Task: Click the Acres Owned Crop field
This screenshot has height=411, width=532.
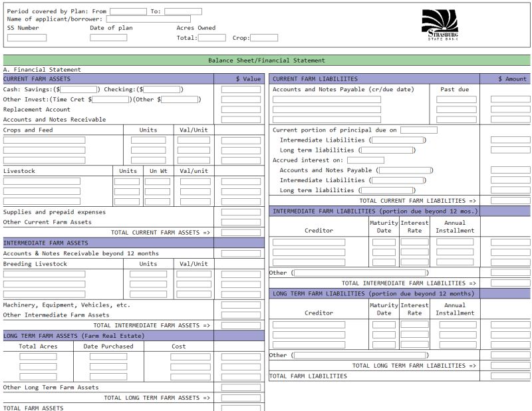Action: tap(264, 38)
